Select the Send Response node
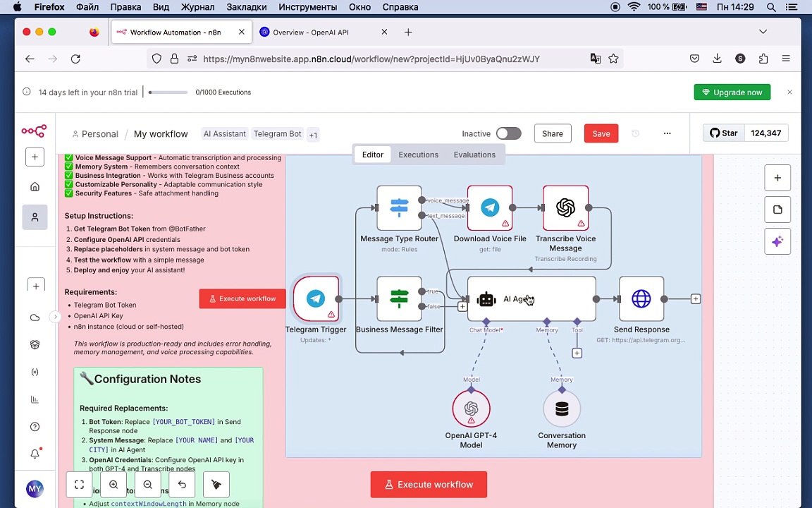Viewport: 812px width, 508px height. pos(641,298)
